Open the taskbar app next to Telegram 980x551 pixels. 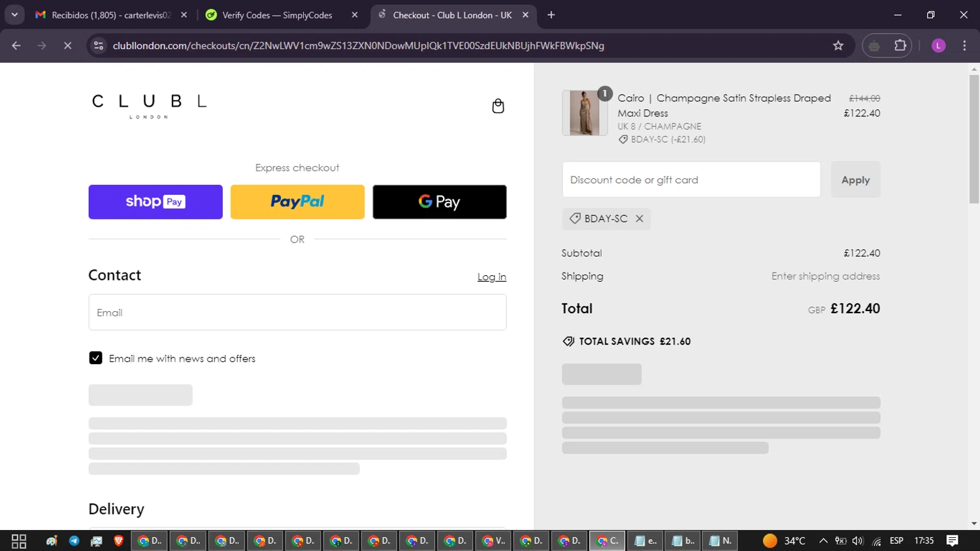(97, 541)
